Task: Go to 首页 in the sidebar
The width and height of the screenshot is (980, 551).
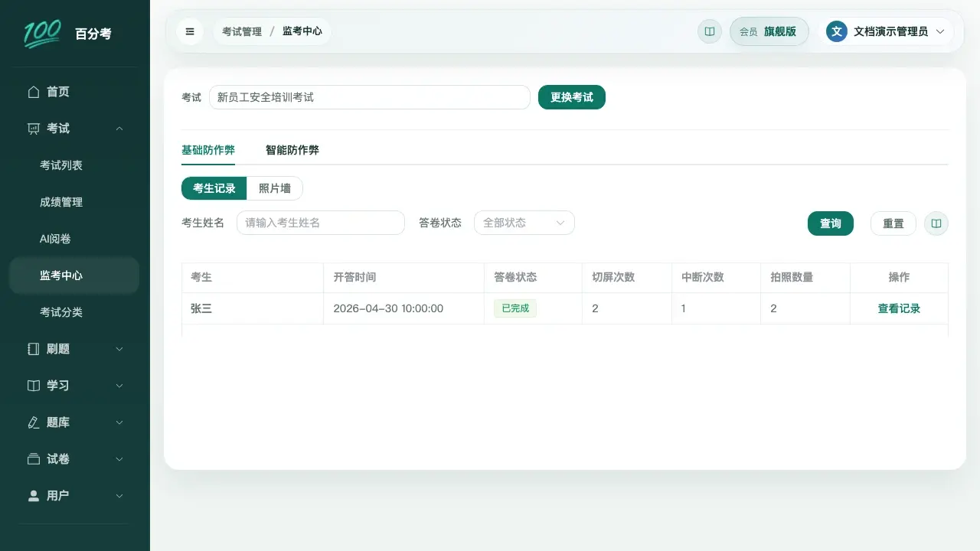Action: pyautogui.click(x=74, y=92)
